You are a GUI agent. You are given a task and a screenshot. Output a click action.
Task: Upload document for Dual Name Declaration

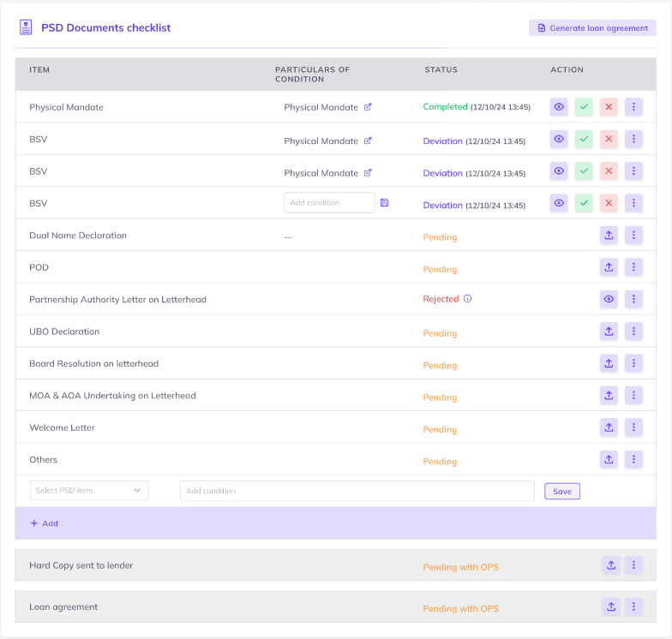(609, 236)
